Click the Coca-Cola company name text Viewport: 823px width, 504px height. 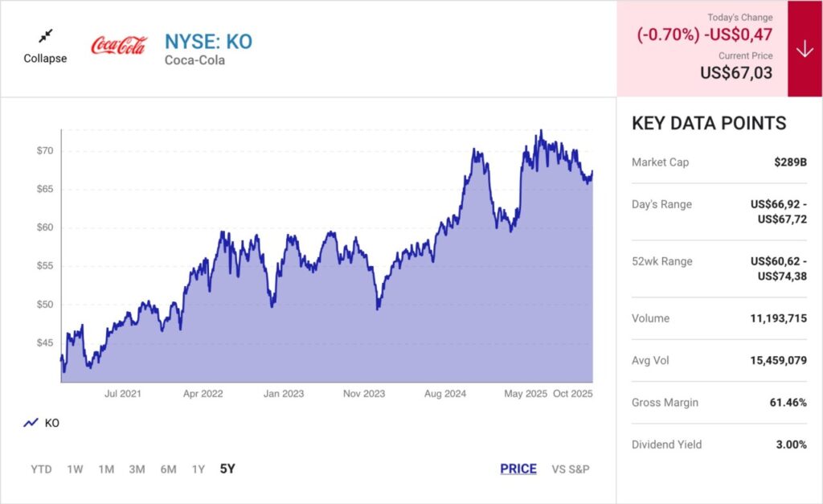click(x=194, y=60)
